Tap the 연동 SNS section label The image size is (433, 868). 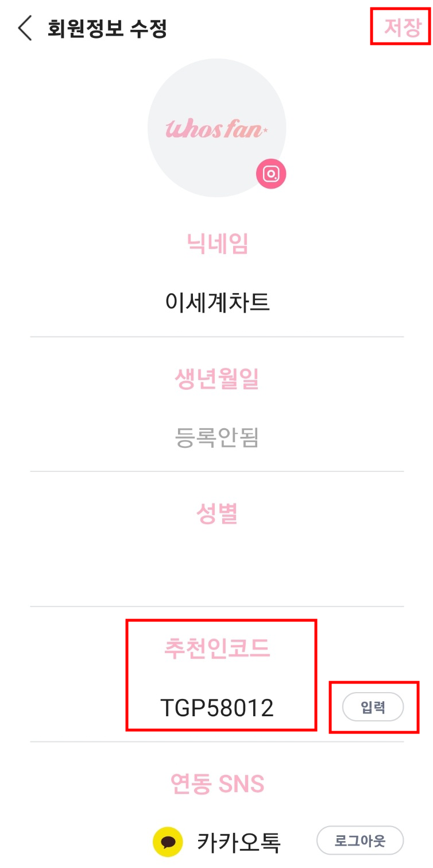[x=217, y=783]
